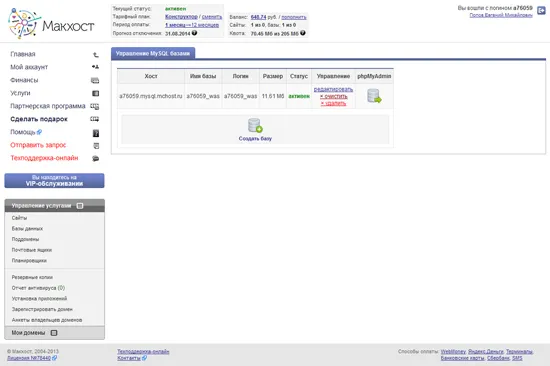
Task: Open Базы данных in services management
Action: (x=27, y=228)
